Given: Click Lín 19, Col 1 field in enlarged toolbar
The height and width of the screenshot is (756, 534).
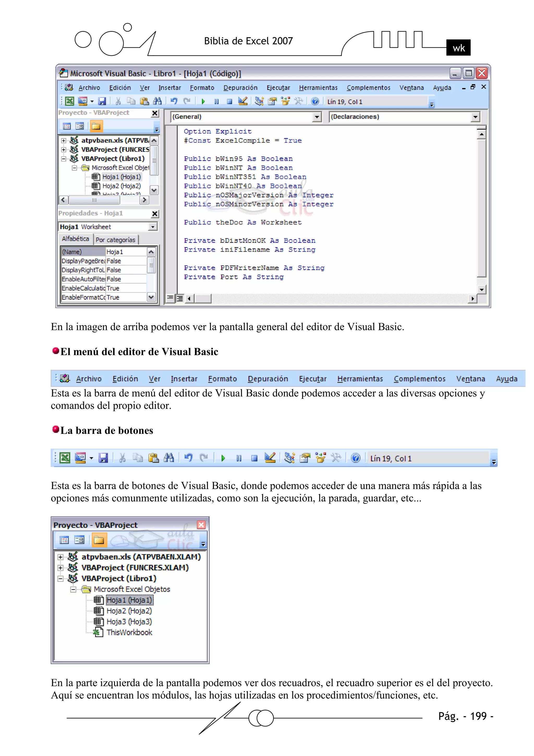Looking at the screenshot, I should (x=428, y=459).
